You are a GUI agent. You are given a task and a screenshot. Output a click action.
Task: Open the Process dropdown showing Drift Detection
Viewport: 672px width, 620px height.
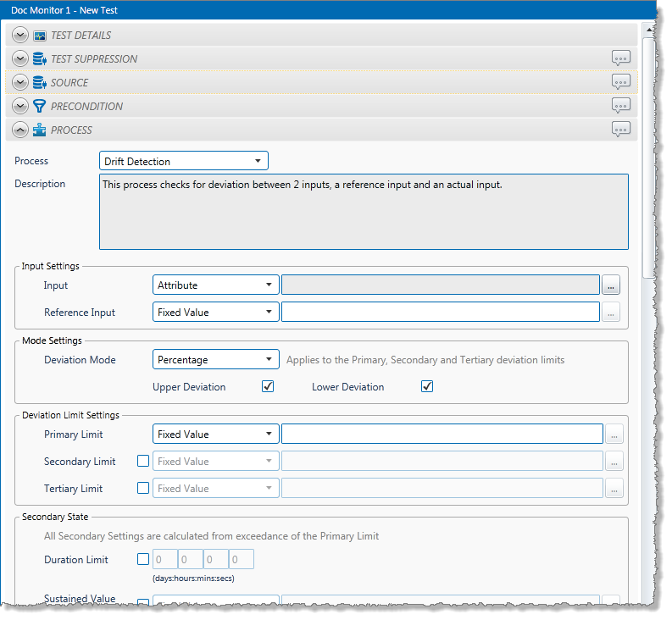[x=184, y=161]
